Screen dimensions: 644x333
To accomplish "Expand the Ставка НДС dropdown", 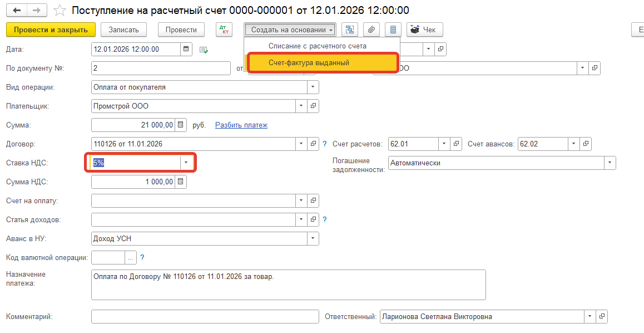I will [x=186, y=163].
